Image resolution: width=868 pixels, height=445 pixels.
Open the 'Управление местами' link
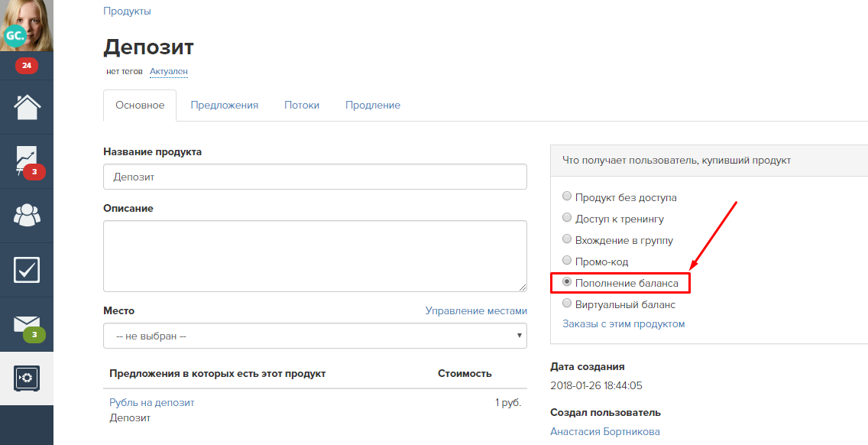[x=476, y=311]
